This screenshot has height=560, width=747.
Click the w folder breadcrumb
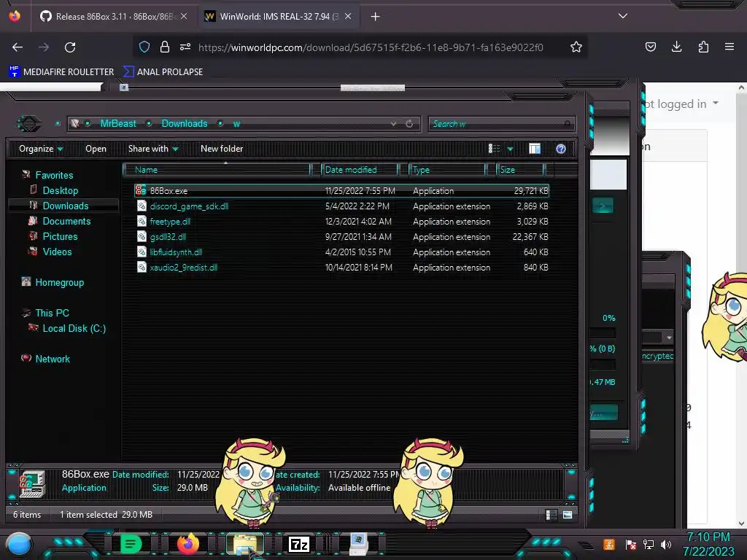pyautogui.click(x=237, y=124)
